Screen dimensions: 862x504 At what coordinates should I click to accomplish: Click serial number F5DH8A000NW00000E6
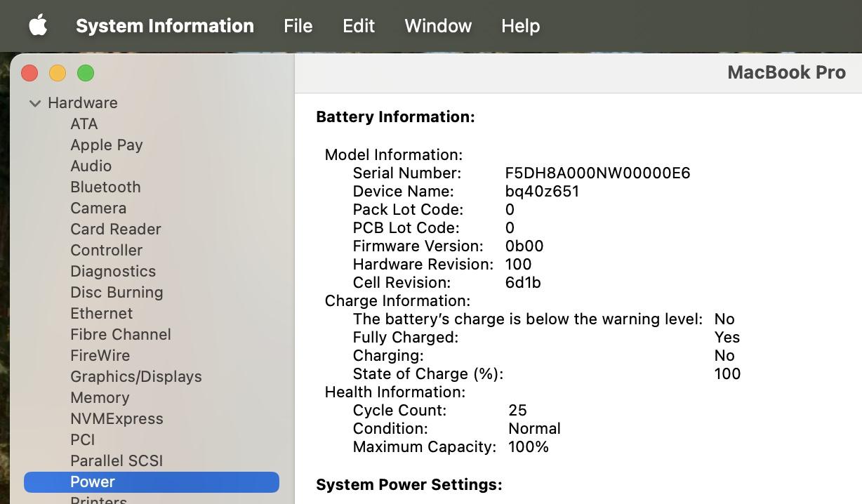click(598, 173)
